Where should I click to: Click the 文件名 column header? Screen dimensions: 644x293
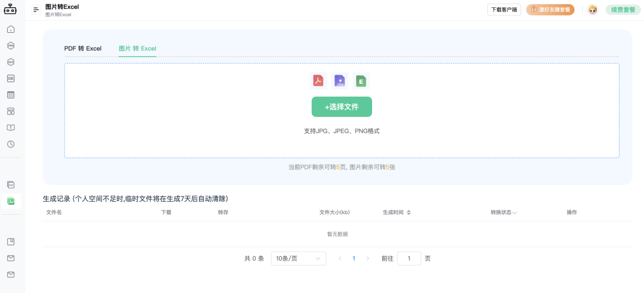[54, 212]
